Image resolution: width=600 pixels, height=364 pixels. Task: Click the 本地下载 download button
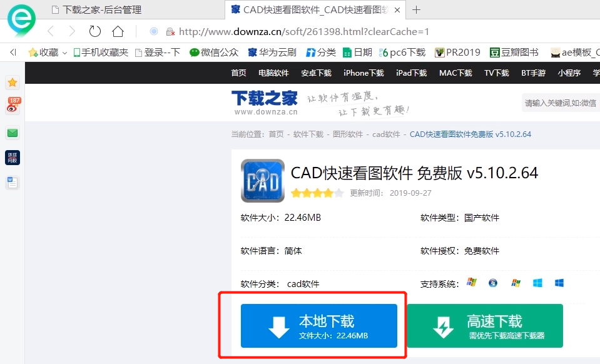(x=320, y=325)
